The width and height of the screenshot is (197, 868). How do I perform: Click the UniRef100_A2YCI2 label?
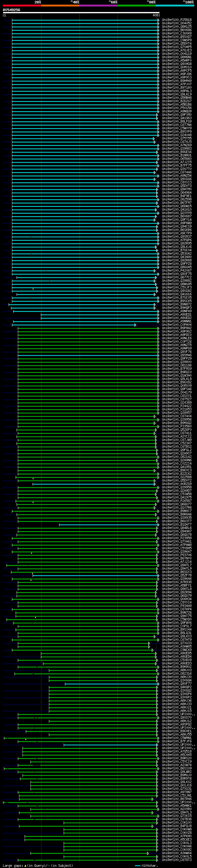(176, 437)
